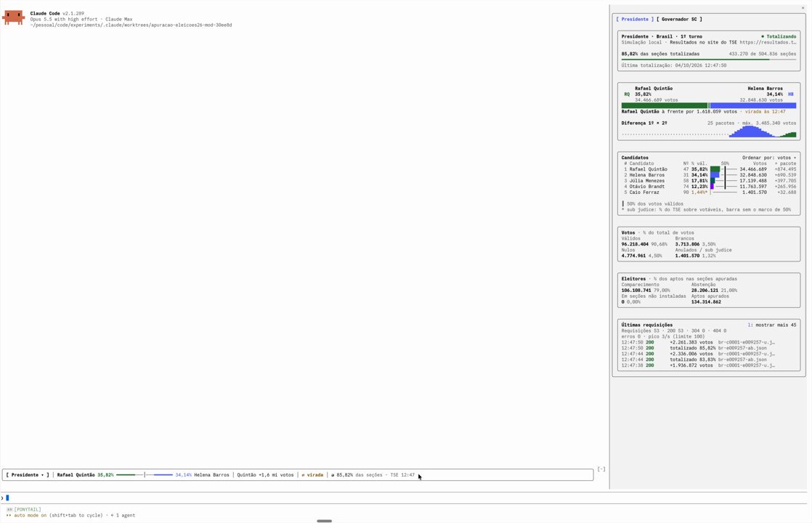The height and width of the screenshot is (523, 812).
Task: Click the 'Votos' column header in Candidatos
Action: point(760,163)
